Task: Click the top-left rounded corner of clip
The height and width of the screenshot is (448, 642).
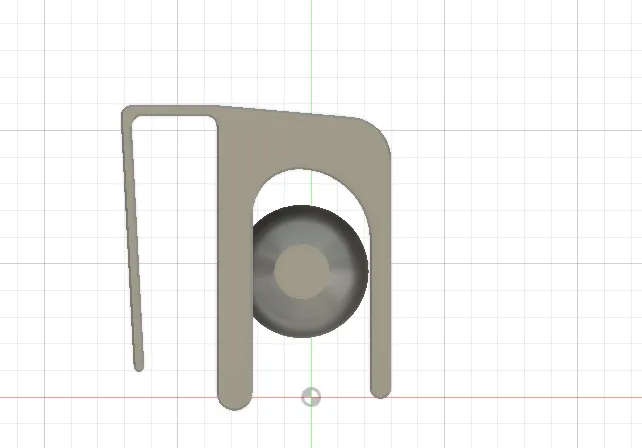Action: pyautogui.click(x=127, y=111)
